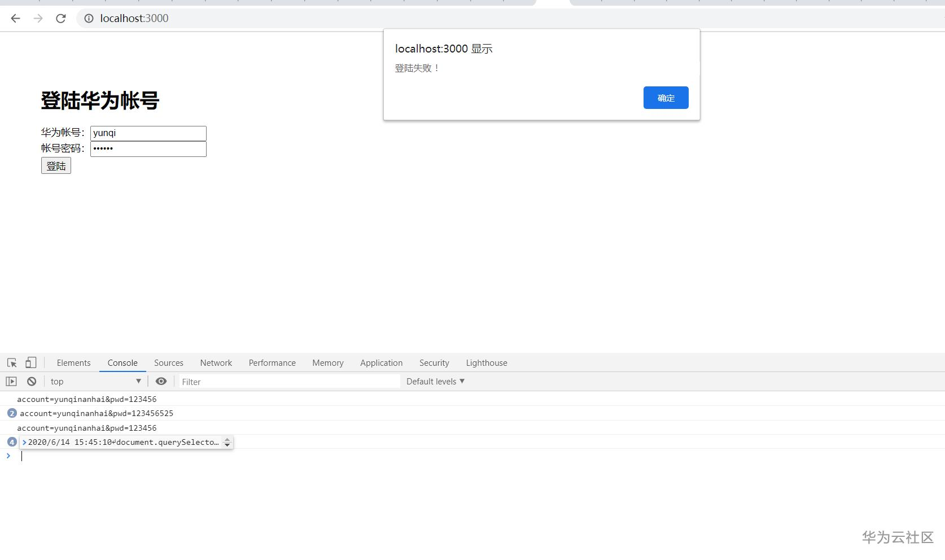Click the repeat count badge showing 2
Viewport: 945px width, 560px height.
coord(12,413)
